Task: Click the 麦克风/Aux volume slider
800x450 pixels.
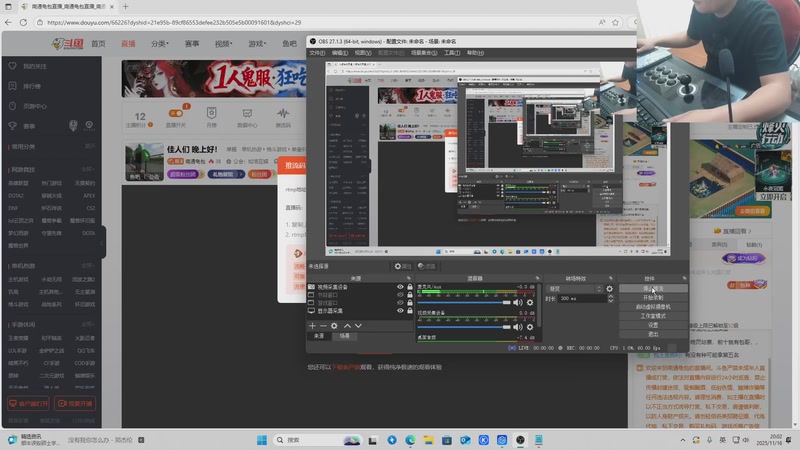Action: coord(464,303)
